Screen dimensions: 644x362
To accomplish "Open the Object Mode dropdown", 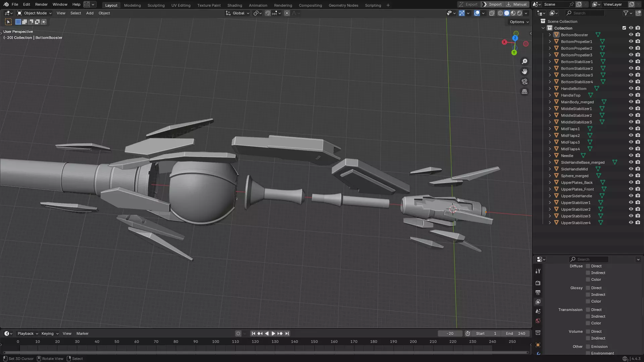I will (34, 13).
